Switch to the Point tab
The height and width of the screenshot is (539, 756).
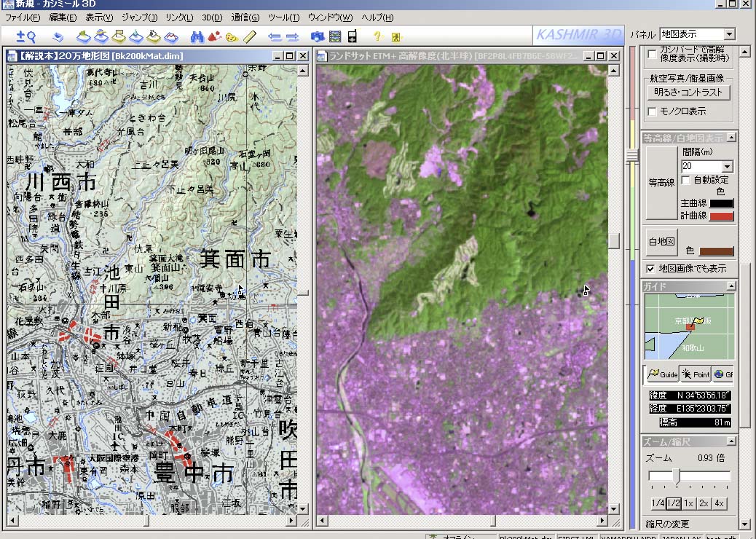click(696, 374)
